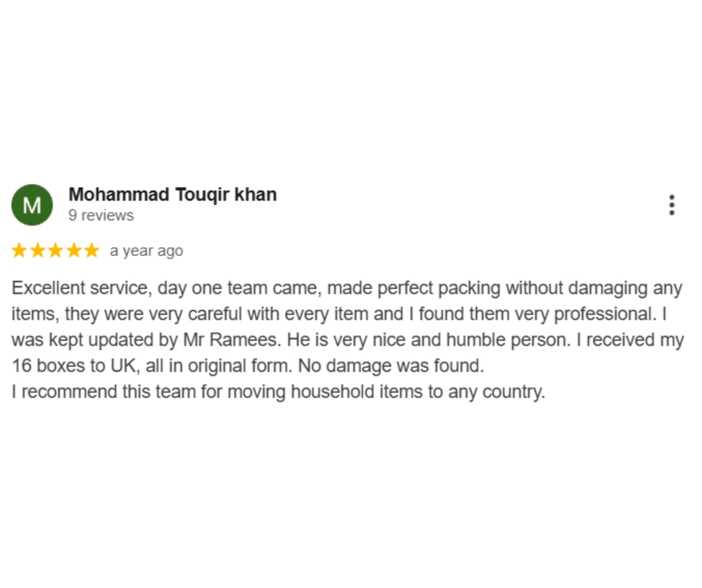
Task: View the reviewer's 9 reviews
Action: (x=101, y=215)
